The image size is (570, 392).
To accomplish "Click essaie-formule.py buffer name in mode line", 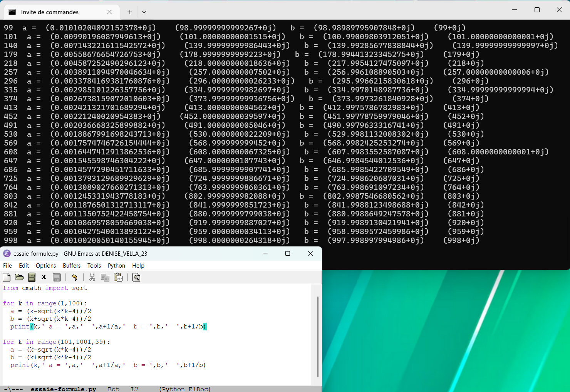I will click(63, 389).
